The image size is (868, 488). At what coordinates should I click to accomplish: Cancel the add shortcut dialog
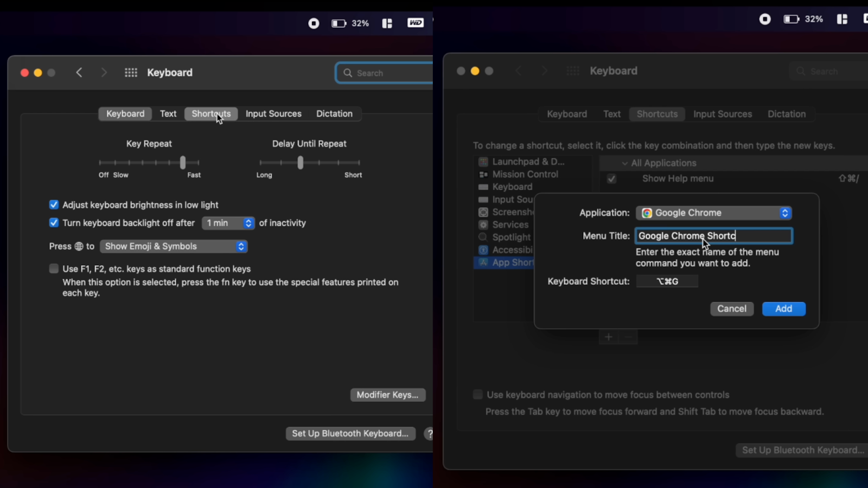[732, 309]
